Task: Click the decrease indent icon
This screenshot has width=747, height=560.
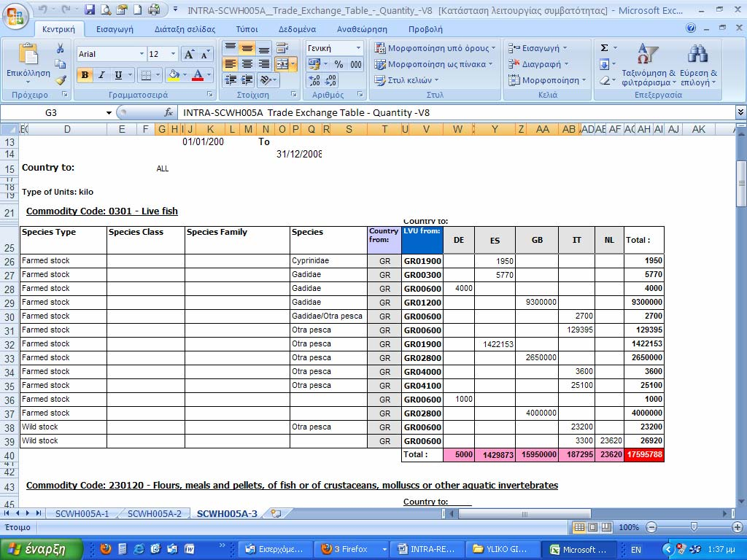Action: pyautogui.click(x=230, y=79)
